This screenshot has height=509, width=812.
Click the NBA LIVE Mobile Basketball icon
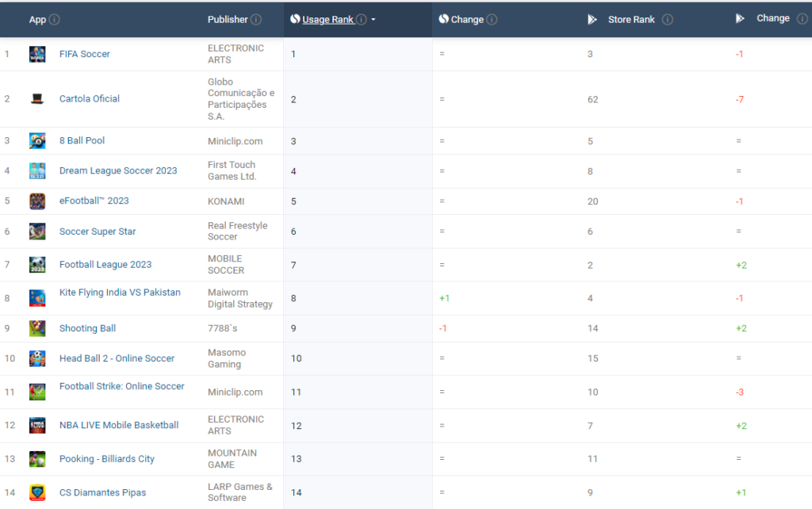click(x=37, y=426)
